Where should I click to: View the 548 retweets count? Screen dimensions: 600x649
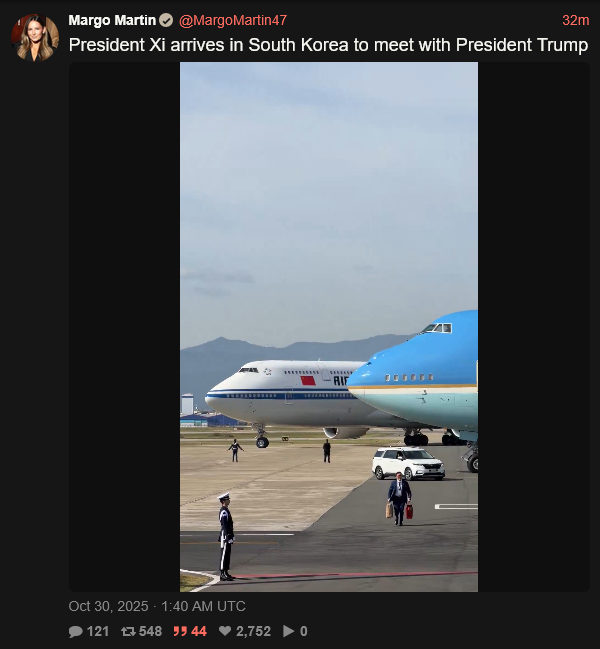(150, 631)
